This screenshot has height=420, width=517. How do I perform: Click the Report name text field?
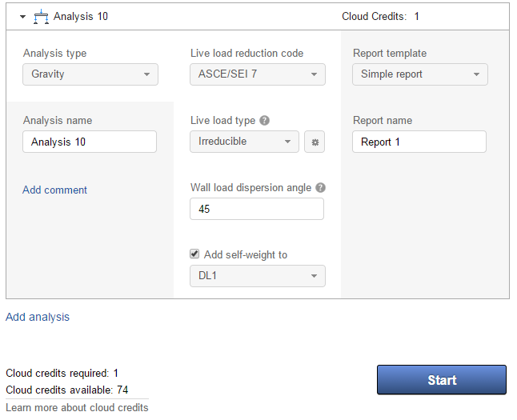point(419,142)
